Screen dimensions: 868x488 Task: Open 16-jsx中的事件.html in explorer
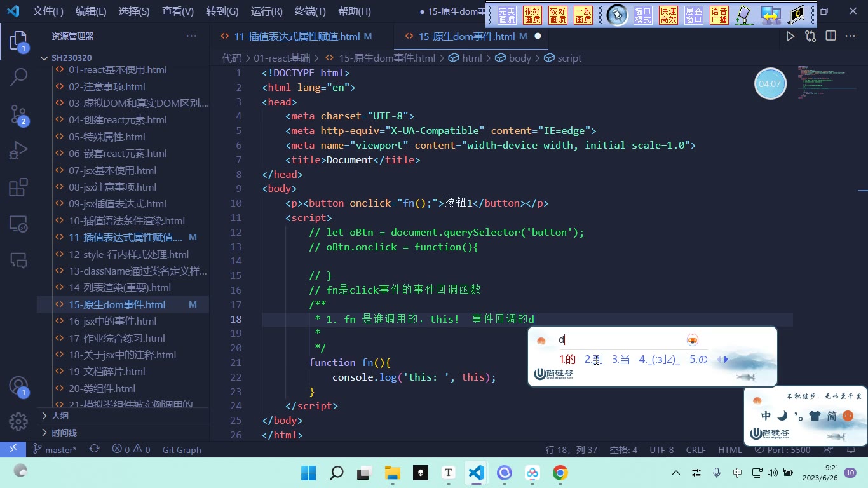tap(112, 321)
